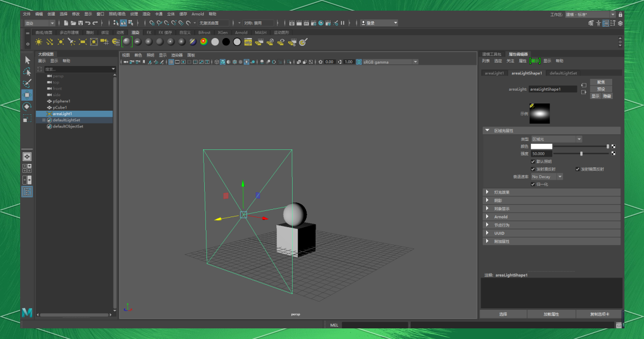This screenshot has width=644, height=339.
Task: Save the scene with the disk icon
Action: [x=81, y=23]
